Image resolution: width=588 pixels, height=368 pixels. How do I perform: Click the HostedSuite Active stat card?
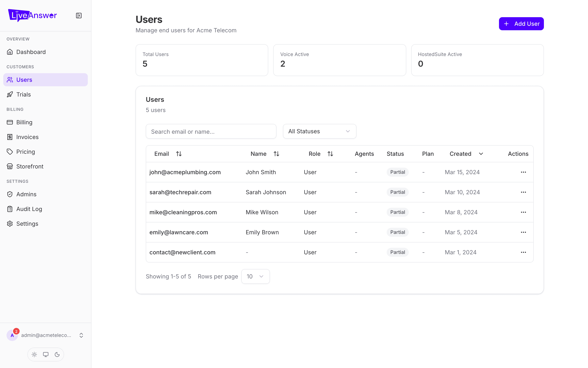coord(477,60)
